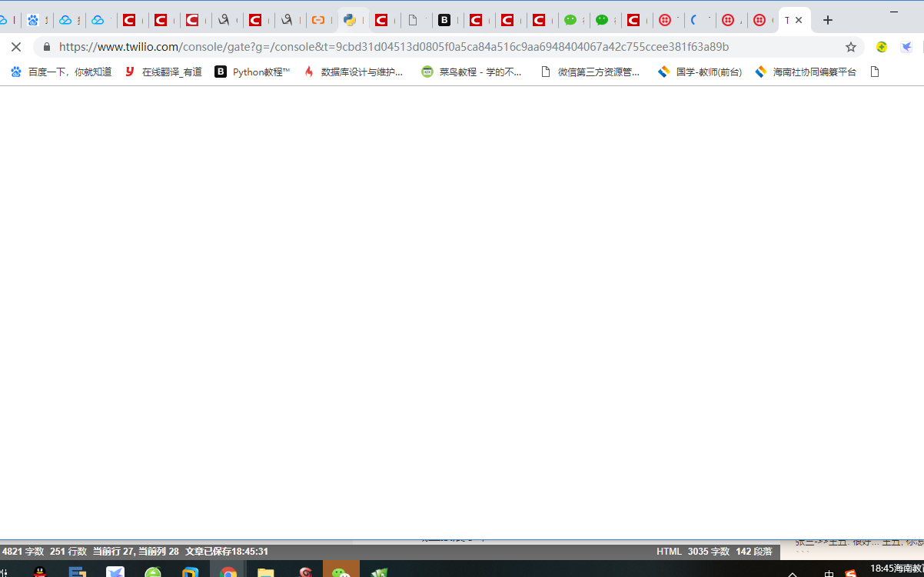Click the 4821 字数 status text
The width and height of the screenshot is (924, 577).
point(23,552)
